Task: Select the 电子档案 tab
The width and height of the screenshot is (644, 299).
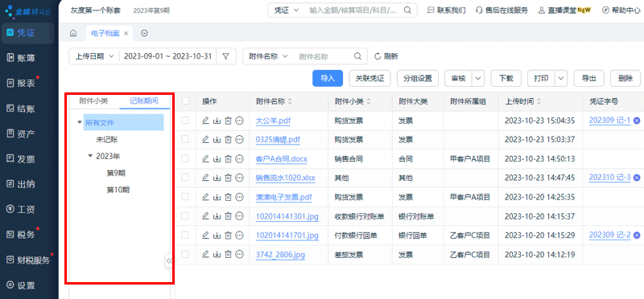Action: click(105, 33)
